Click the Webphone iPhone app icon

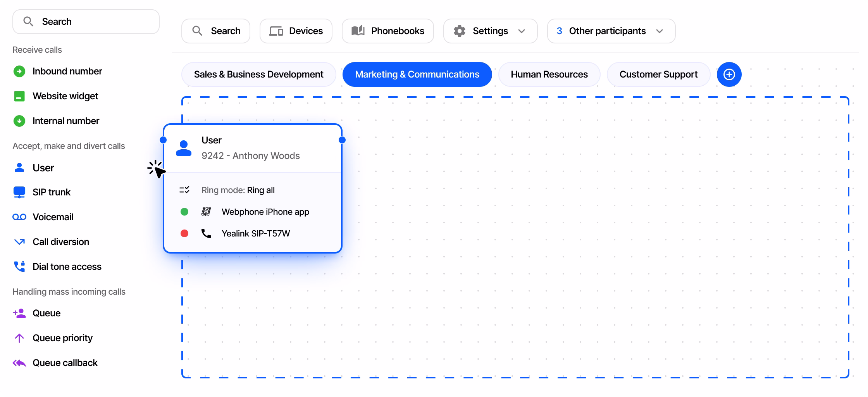tap(206, 212)
